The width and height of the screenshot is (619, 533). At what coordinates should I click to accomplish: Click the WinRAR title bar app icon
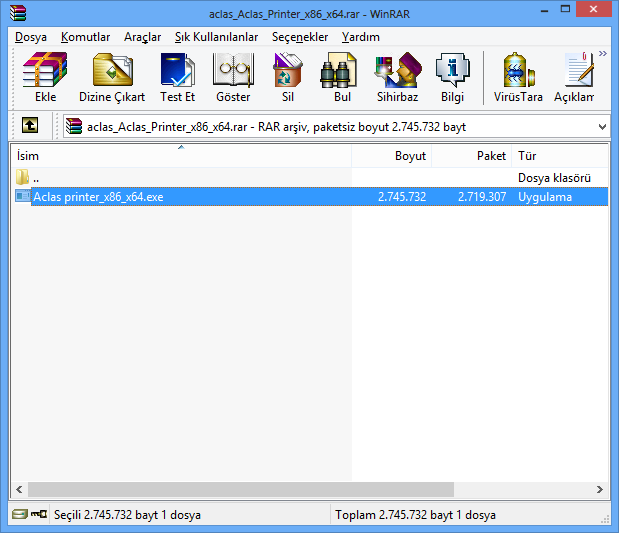click(x=18, y=13)
